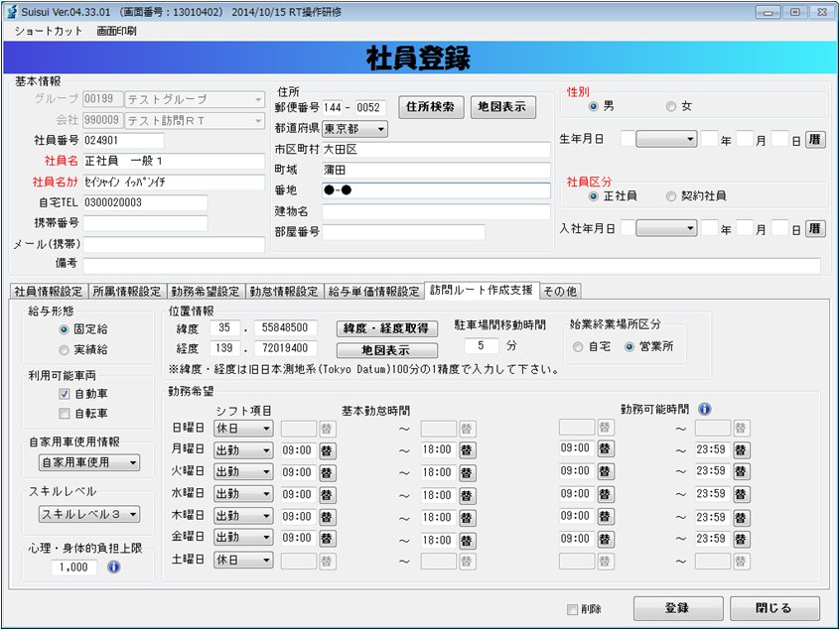
Task: Click 替 button for 月曜日 start time 09:00
Action: pos(327,450)
